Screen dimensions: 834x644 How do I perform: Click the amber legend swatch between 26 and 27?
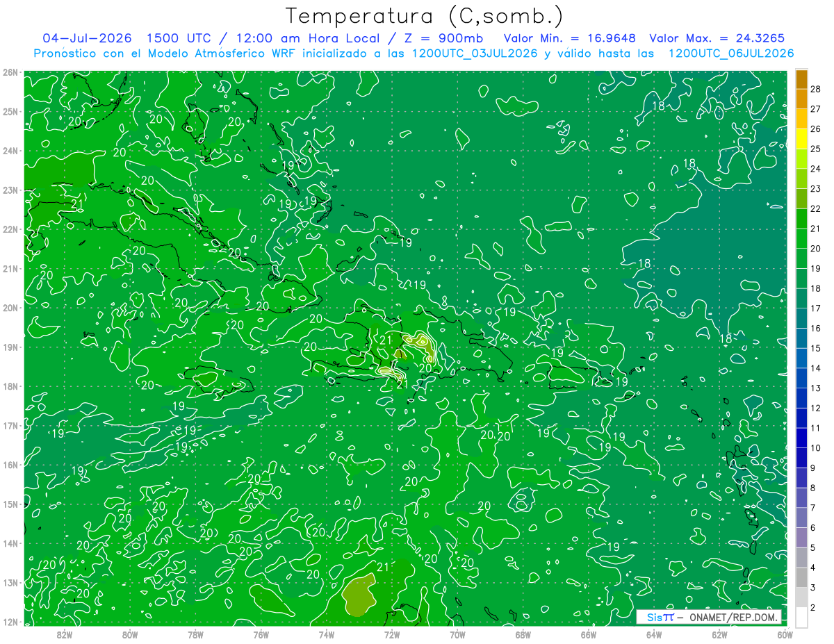pyautogui.click(x=801, y=119)
